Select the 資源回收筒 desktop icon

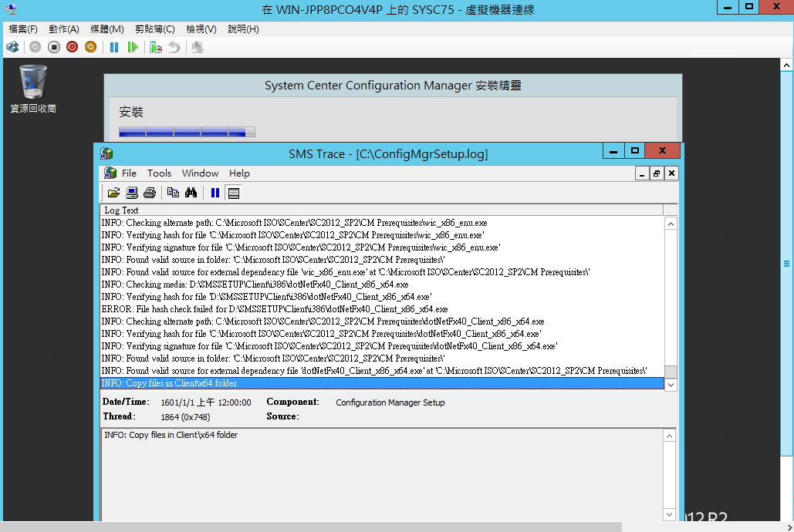33,89
